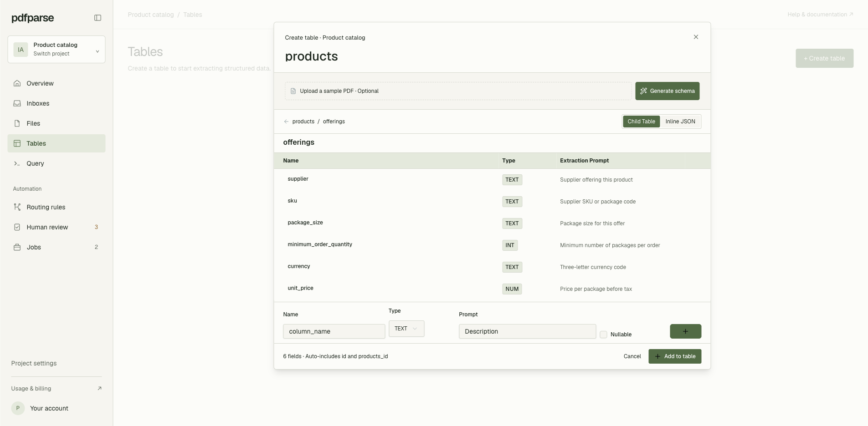Open the column Type dropdown
The width and height of the screenshot is (868, 426).
tap(406, 329)
